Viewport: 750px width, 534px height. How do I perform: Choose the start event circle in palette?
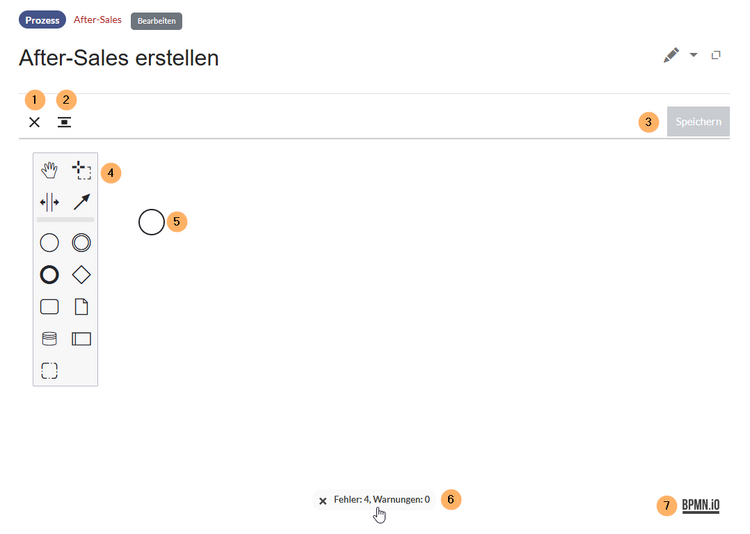coord(49,242)
